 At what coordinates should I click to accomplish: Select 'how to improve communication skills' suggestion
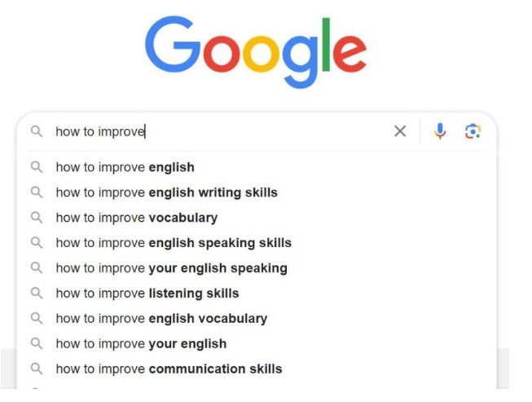257,369
